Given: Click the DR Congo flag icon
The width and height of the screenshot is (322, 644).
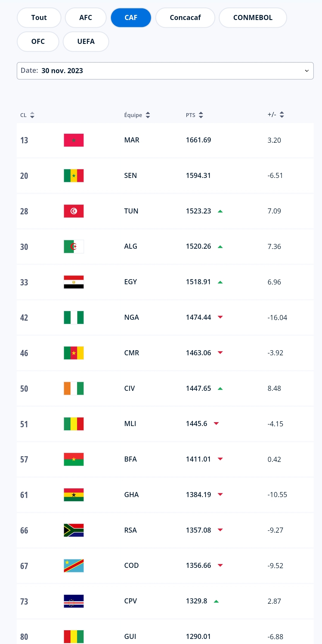Looking at the screenshot, I should tap(74, 566).
